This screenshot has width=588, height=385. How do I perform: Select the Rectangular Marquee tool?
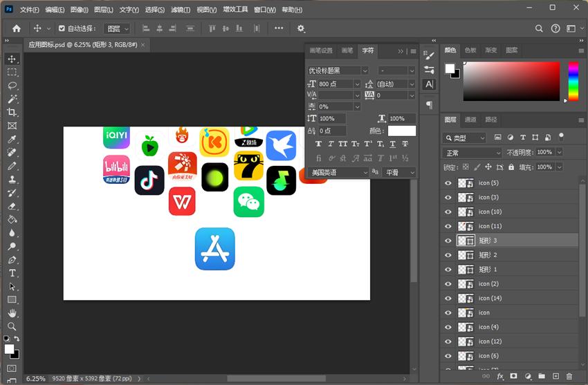[12, 73]
